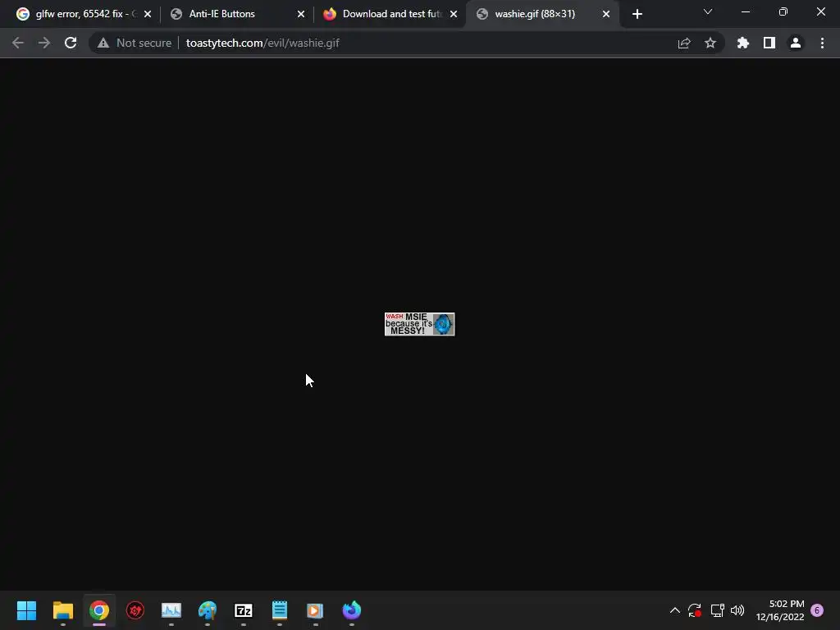Bookmark this tab with the star icon
The width and height of the screenshot is (840, 630).
pos(710,43)
